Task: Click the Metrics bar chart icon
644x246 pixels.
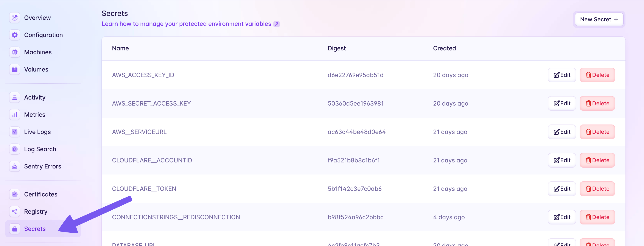Action: click(15, 115)
